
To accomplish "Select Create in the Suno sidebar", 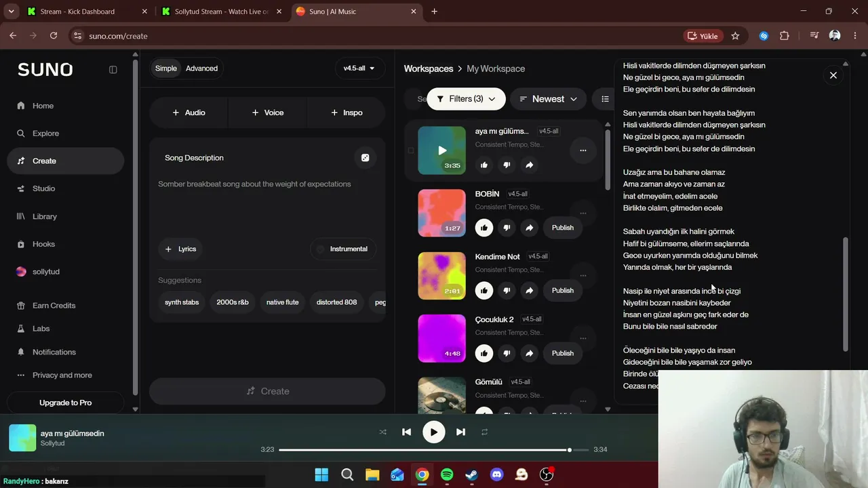I will point(65,161).
